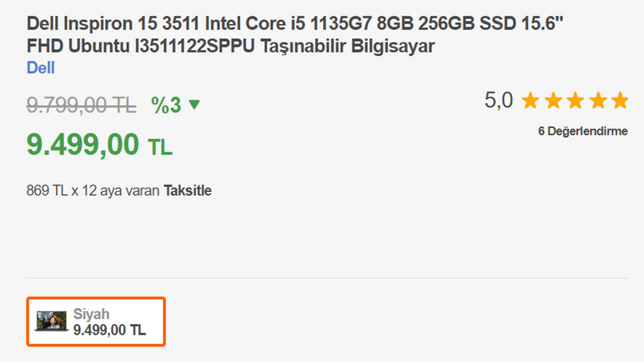644x362 pixels.
Task: Click the crossed-out 9.799,00 TL price
Action: pos(81,105)
